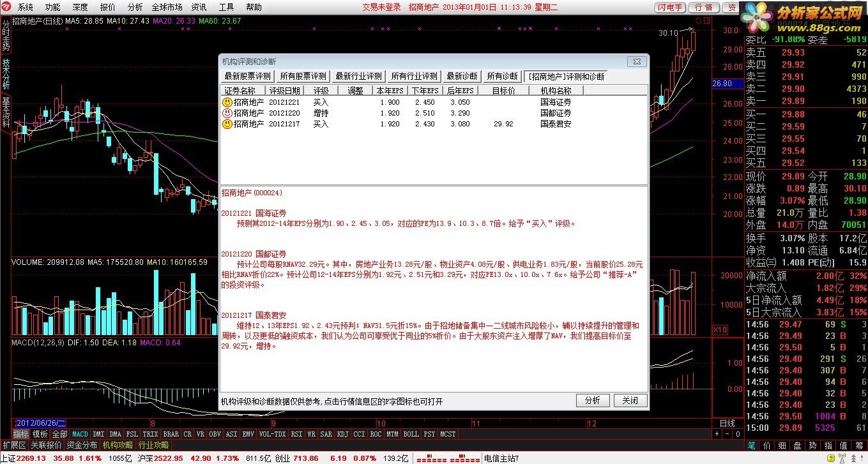This screenshot has width=868, height=464.
Task: Switch to 所有股票评测 tab
Action: [303, 76]
